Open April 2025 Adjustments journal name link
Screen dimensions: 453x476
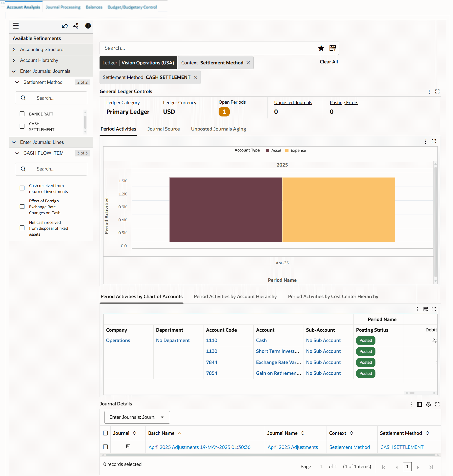pyautogui.click(x=293, y=447)
